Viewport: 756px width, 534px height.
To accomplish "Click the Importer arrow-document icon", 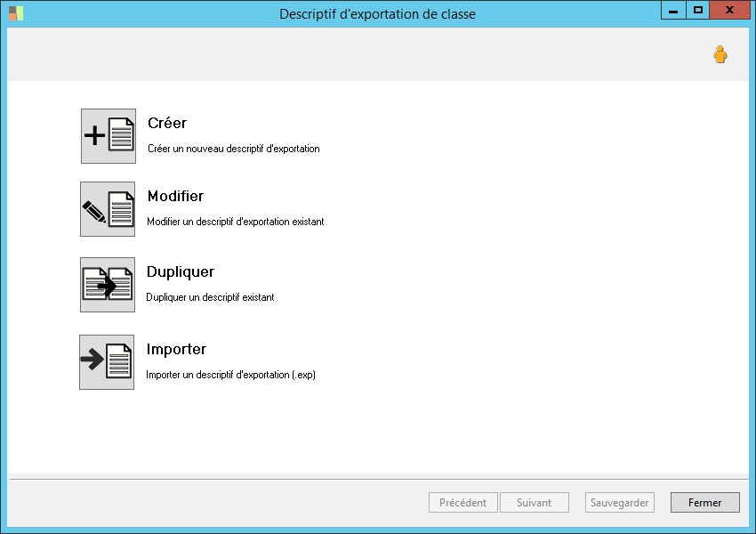I will (x=107, y=362).
